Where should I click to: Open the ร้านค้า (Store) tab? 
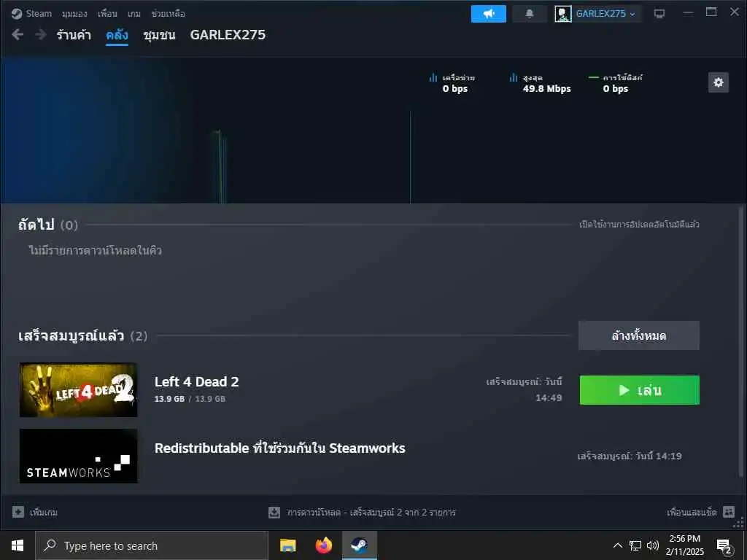pyautogui.click(x=74, y=35)
